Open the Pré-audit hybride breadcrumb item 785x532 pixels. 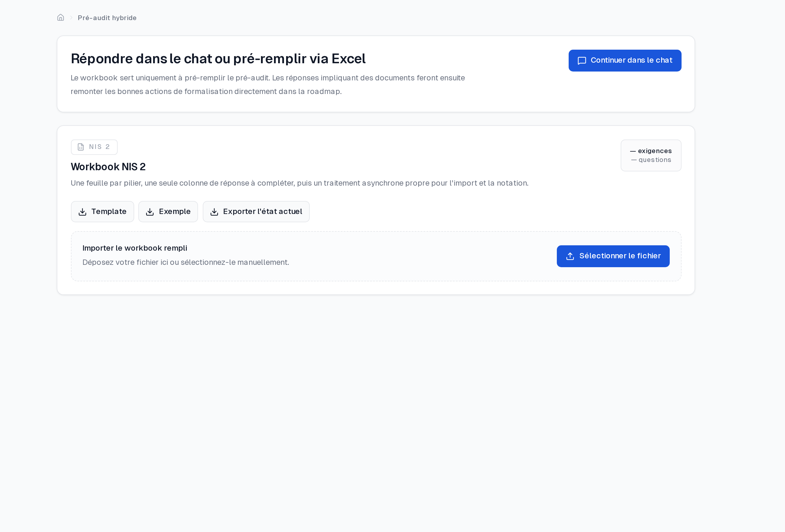click(107, 17)
